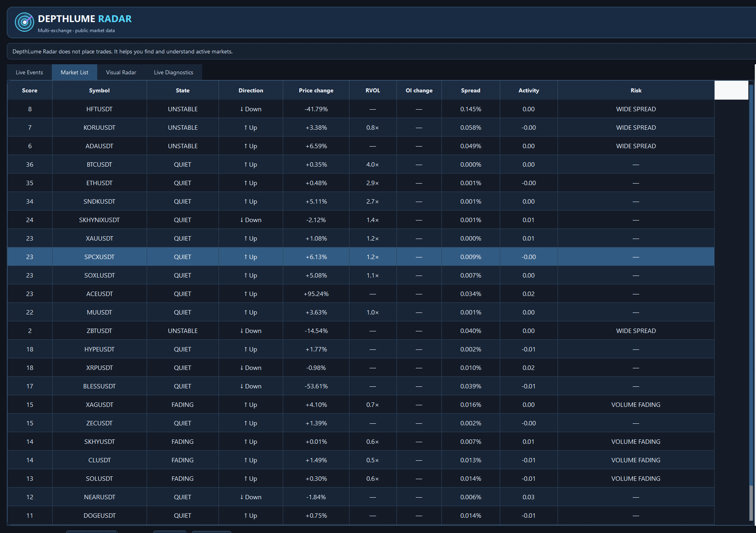Screen dimensions: 756x533
Task: Click the Risk column header
Action: 636,90
